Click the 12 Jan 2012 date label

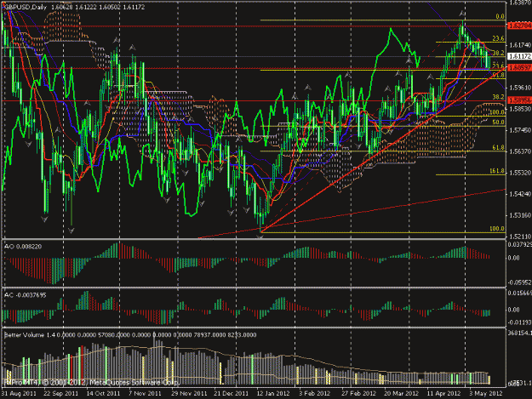[273, 394]
